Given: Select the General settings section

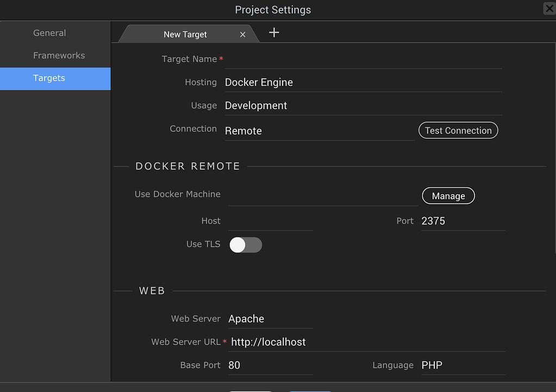Looking at the screenshot, I should [55, 33].
